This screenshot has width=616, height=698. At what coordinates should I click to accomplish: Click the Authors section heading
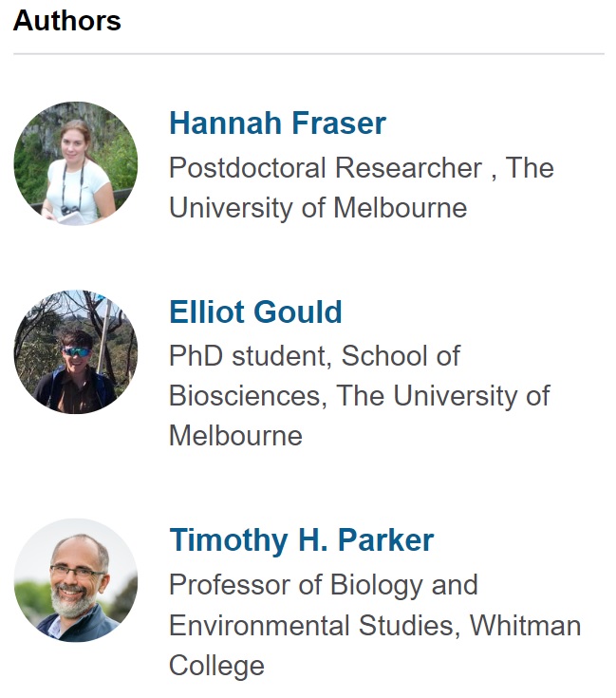[67, 21]
